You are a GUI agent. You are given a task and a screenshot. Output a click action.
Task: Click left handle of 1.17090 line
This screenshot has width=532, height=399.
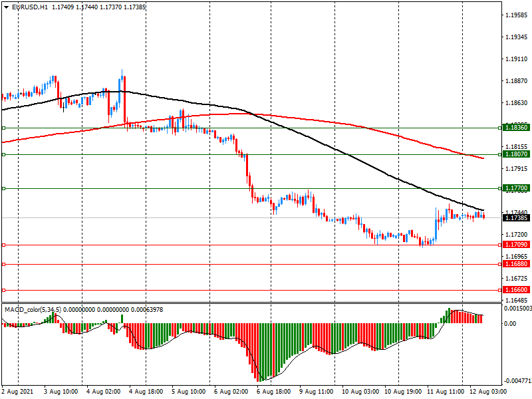4,245
